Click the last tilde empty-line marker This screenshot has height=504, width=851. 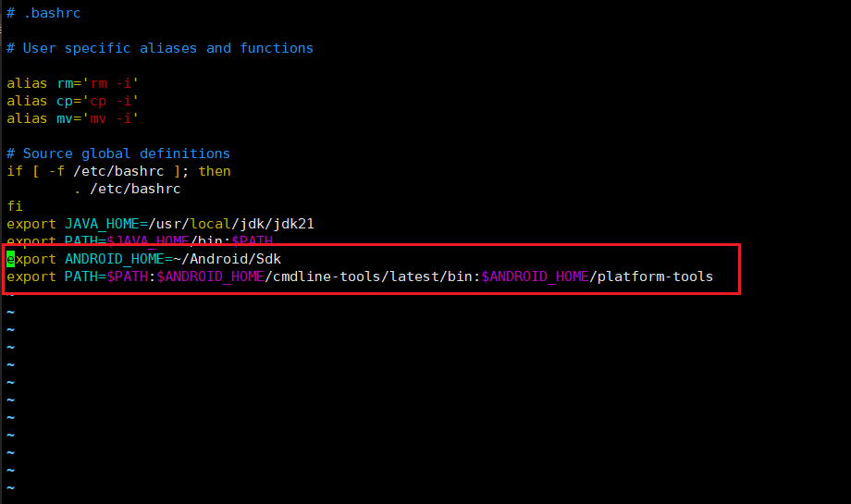pyautogui.click(x=10, y=487)
